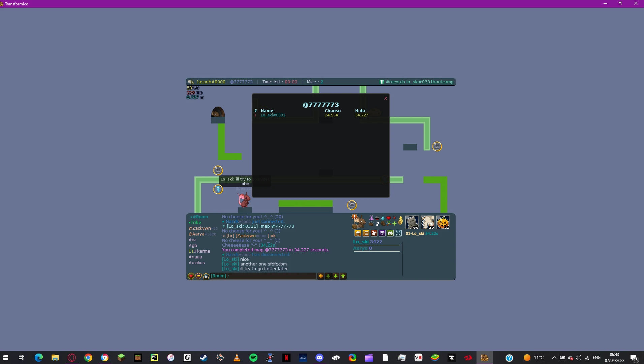Viewport: 644px width, 364px height.
Task: Open the shop clothing icon
Action: pos(374,233)
